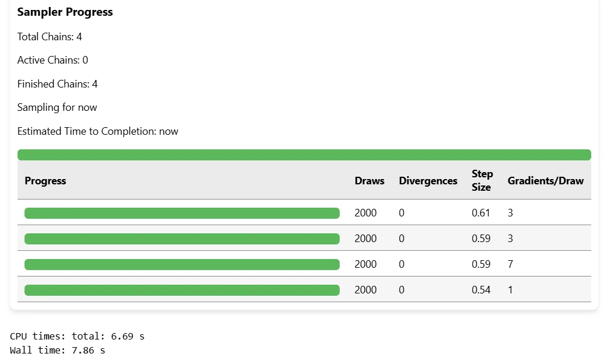This screenshot has width=607, height=364.
Task: Click the 'Sampling for now' text
Action: point(57,107)
